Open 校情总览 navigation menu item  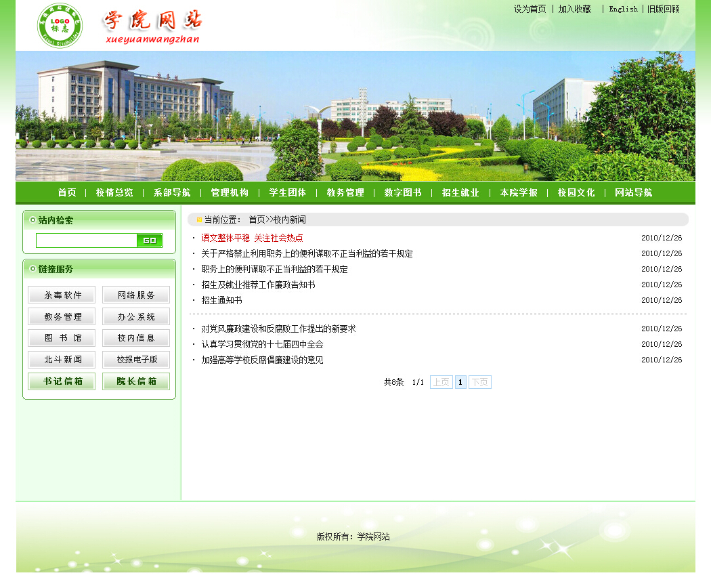click(114, 193)
